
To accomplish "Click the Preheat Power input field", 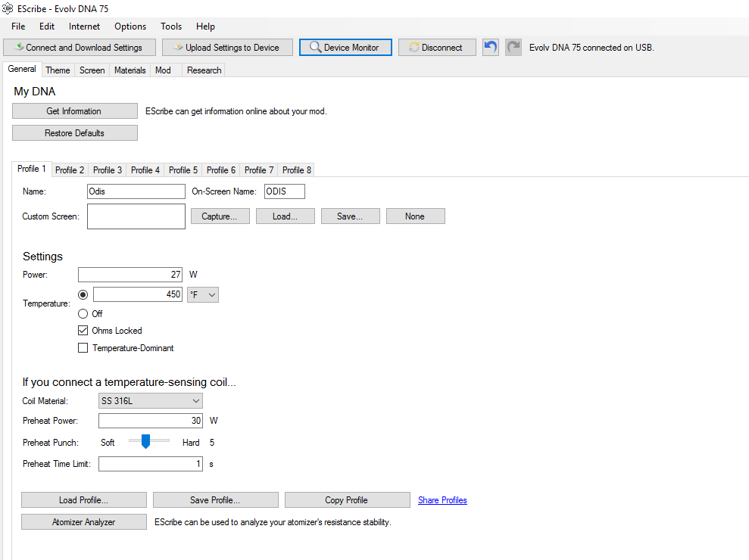I will point(150,421).
